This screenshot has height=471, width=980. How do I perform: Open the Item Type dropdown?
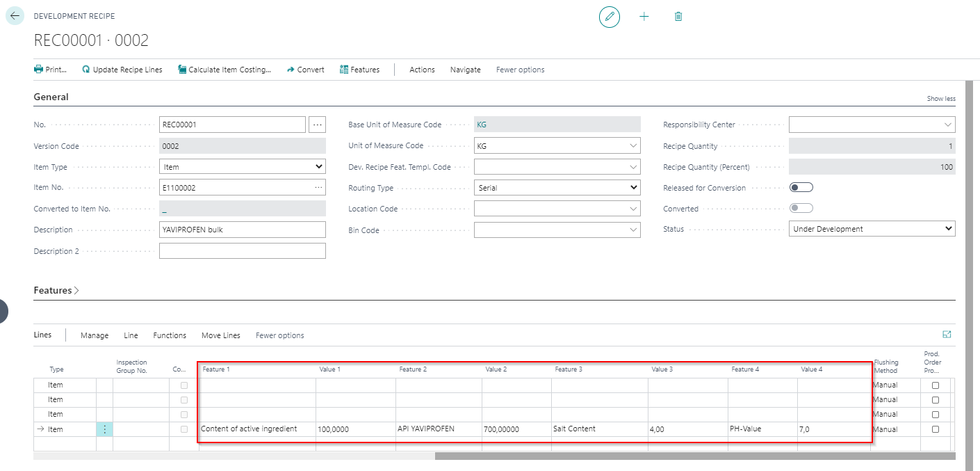[243, 167]
